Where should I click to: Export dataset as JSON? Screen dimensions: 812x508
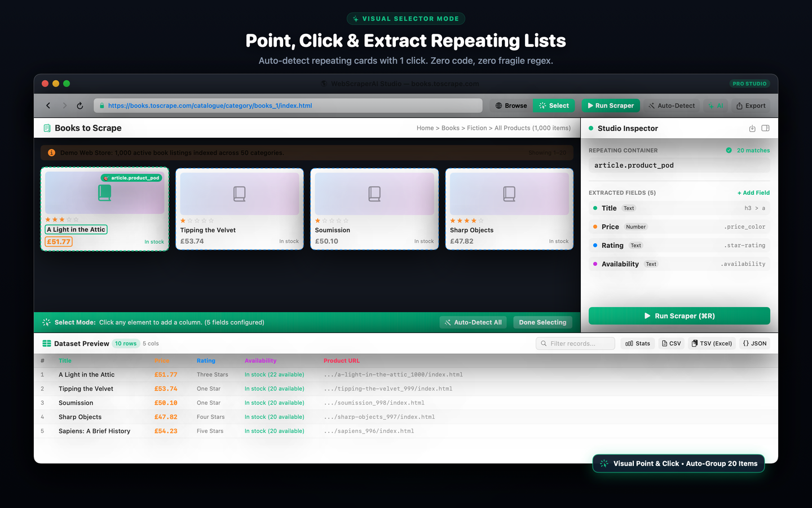[x=754, y=343]
